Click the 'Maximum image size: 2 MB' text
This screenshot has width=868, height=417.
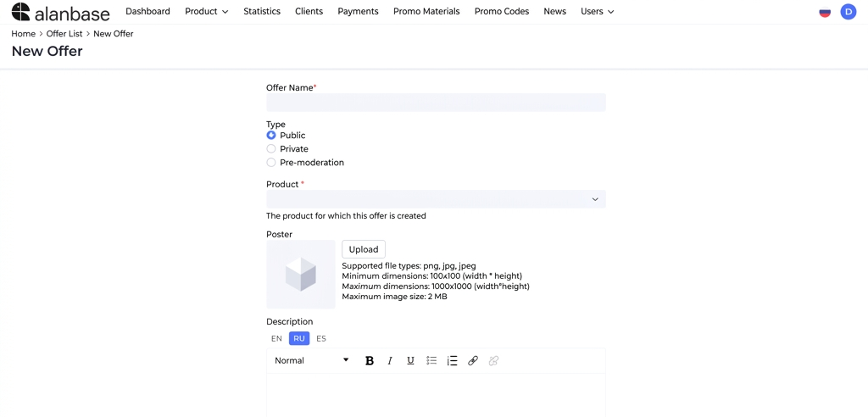point(395,297)
